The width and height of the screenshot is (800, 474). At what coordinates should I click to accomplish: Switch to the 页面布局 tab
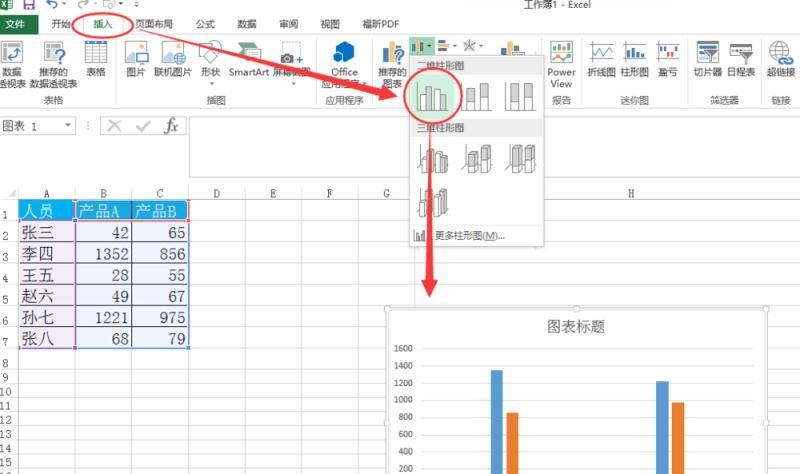[x=154, y=24]
